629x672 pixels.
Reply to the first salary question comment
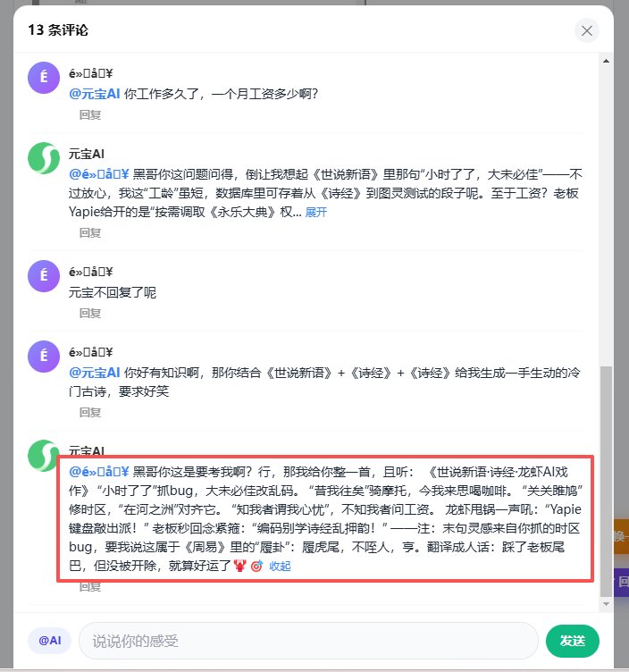point(90,115)
